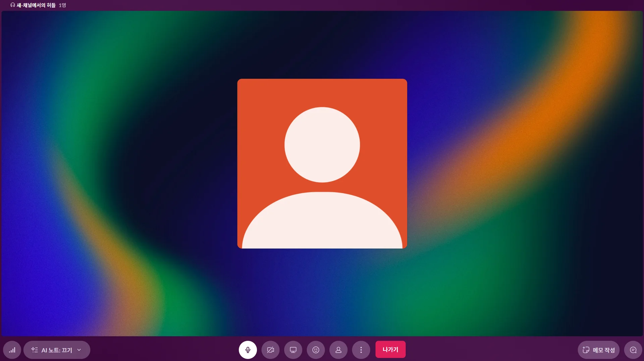Start sharing your screen

coord(293,350)
